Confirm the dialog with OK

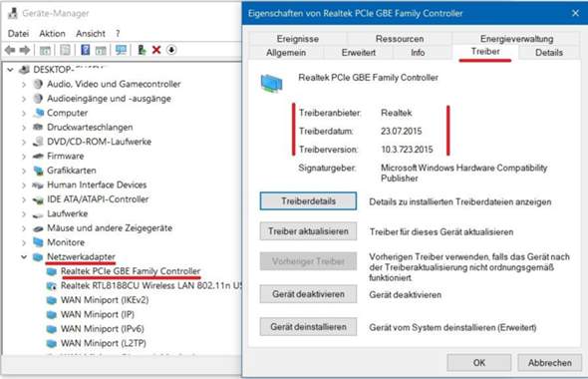coord(479,363)
